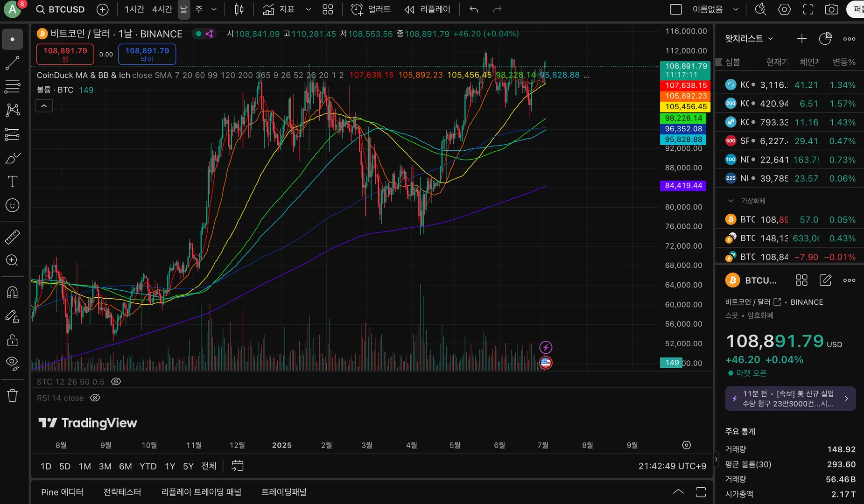Select the brush drawing tool
The width and height of the screenshot is (864, 504).
coord(13,158)
